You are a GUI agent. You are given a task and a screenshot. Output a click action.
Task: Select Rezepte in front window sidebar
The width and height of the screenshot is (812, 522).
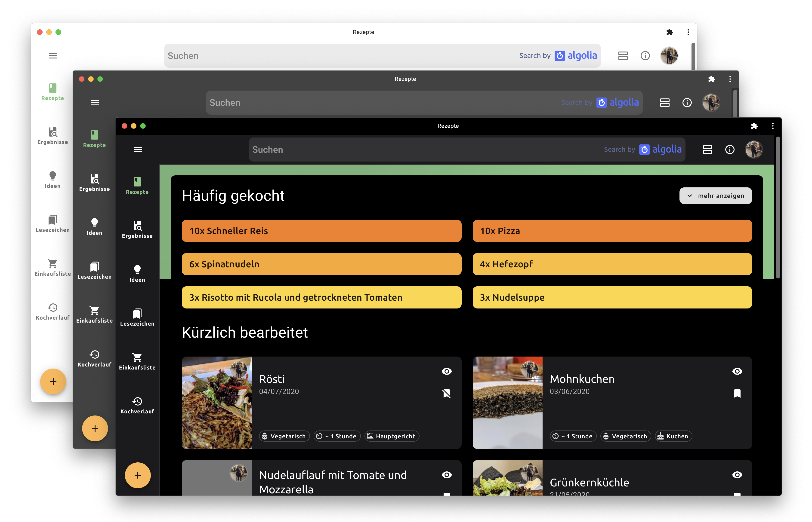(x=137, y=186)
